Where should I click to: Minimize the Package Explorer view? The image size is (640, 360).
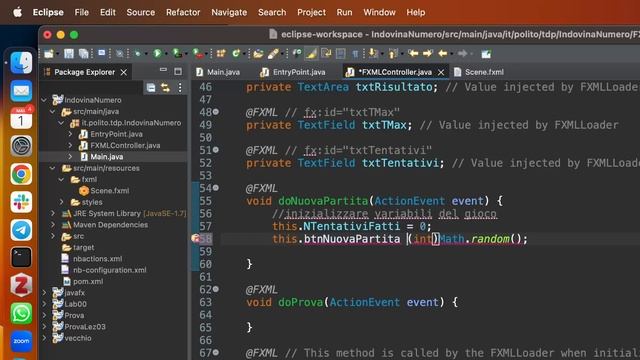coord(163,71)
